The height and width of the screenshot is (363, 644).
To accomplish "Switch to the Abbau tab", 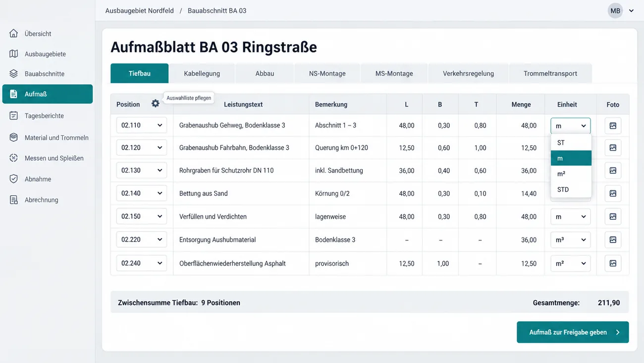I will [265, 73].
